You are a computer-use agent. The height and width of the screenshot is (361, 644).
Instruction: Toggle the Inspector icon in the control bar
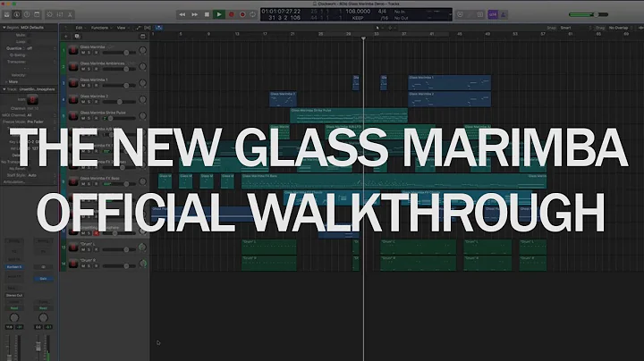17,14
